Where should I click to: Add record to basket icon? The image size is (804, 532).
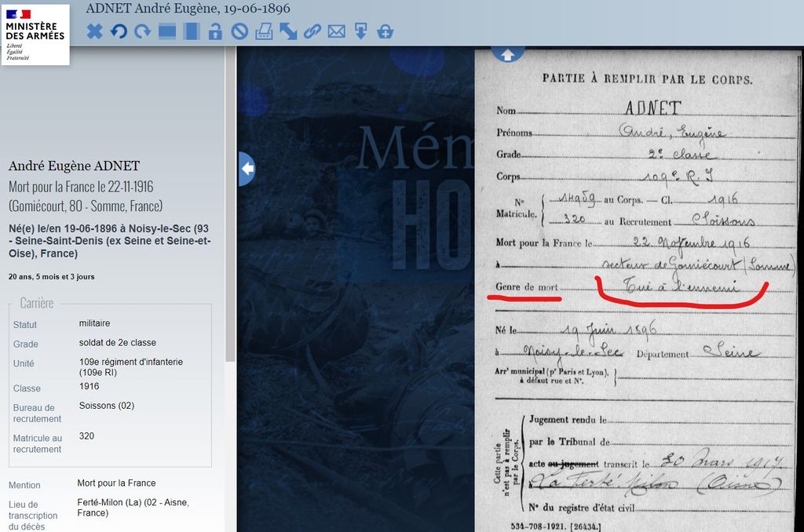385,31
